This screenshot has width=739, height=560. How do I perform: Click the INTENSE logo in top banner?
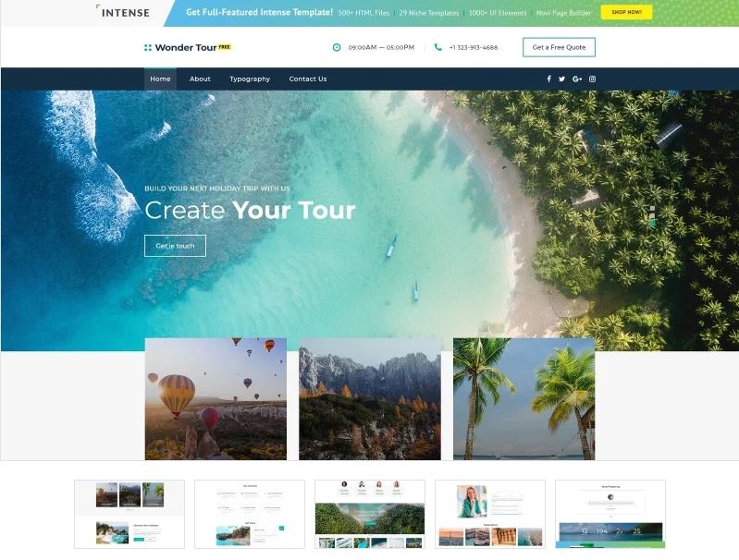[x=123, y=12]
